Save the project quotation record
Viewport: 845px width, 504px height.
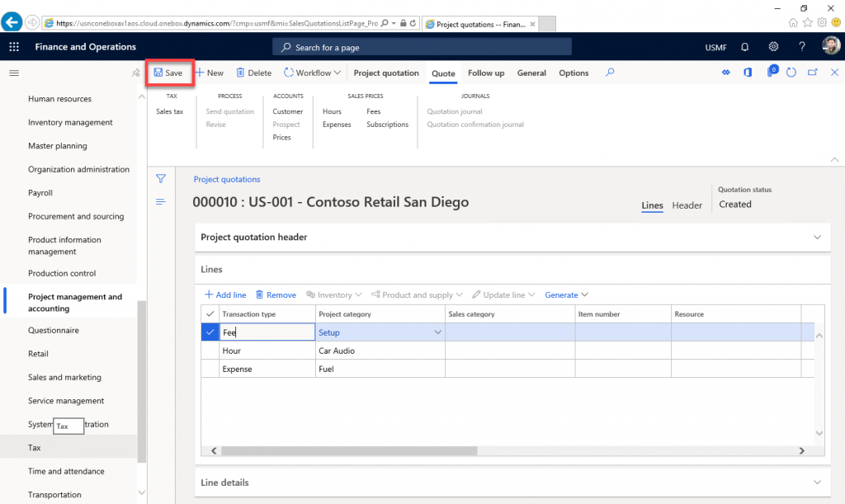click(x=169, y=73)
